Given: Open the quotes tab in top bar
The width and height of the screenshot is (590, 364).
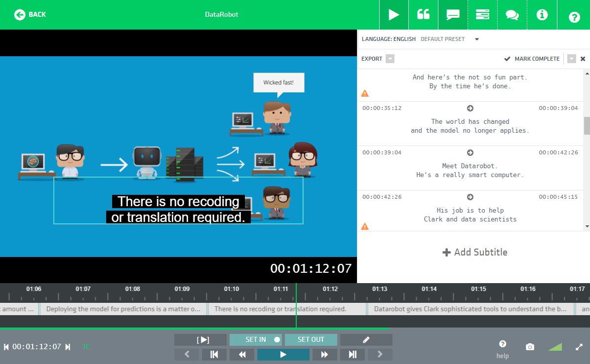Looking at the screenshot, I should (423, 15).
